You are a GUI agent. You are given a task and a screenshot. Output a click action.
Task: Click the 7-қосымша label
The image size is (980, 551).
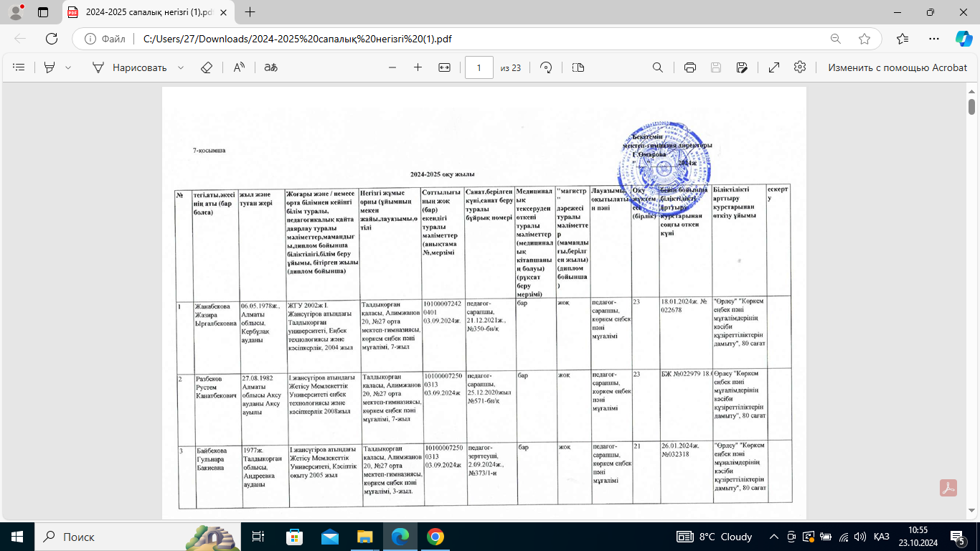pos(209,151)
